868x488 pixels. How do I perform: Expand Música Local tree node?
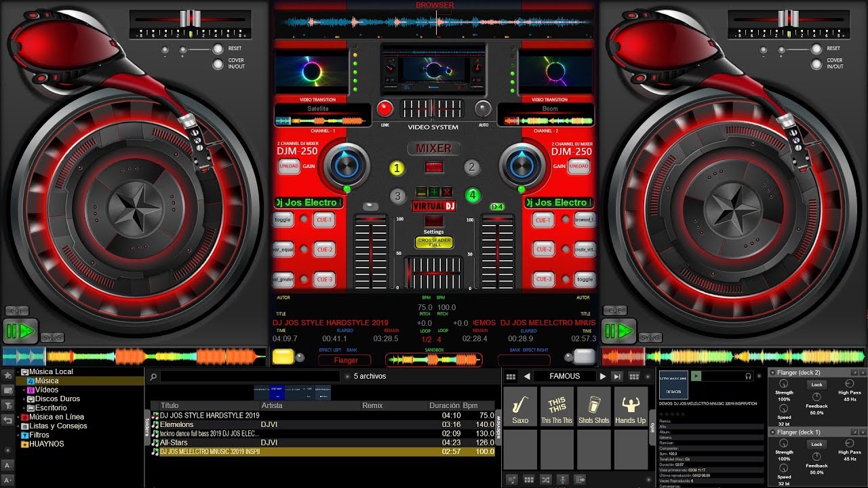19,372
